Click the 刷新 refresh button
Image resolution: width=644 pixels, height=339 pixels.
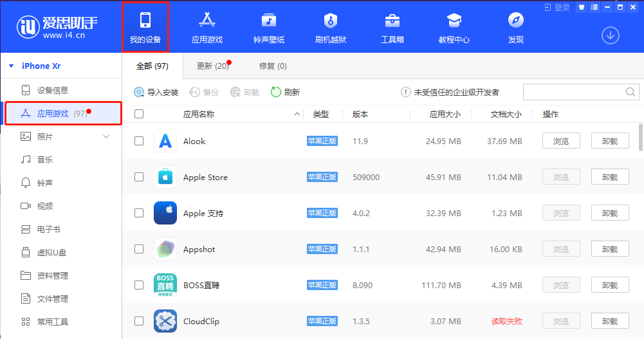coord(285,93)
